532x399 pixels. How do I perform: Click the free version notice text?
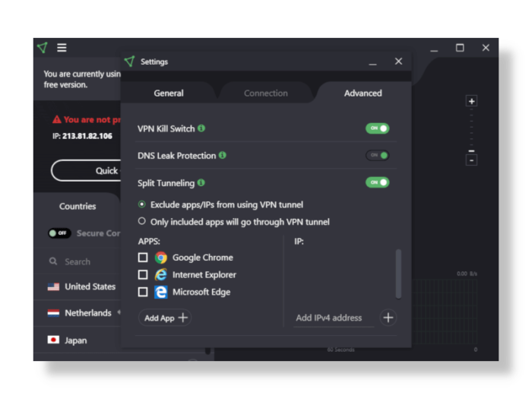pos(82,79)
